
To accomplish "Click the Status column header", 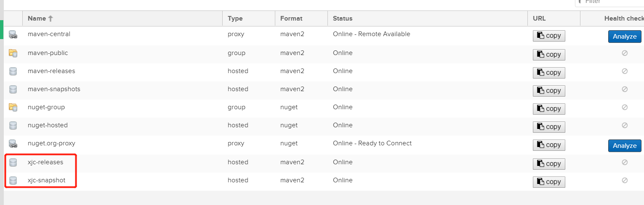I will click(x=343, y=18).
